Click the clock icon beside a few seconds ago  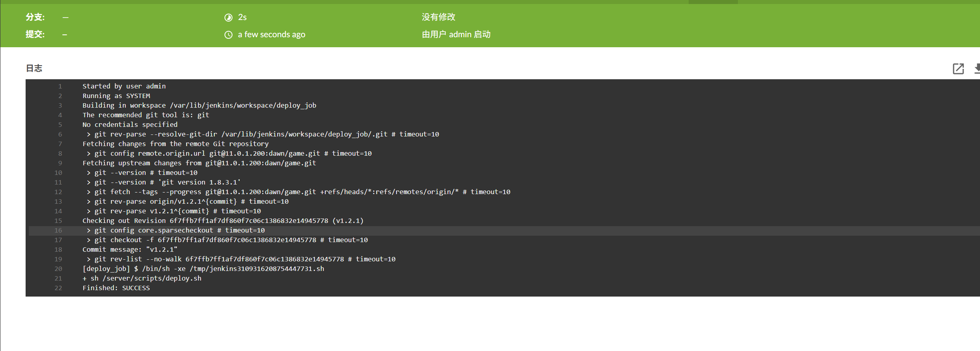tap(228, 35)
